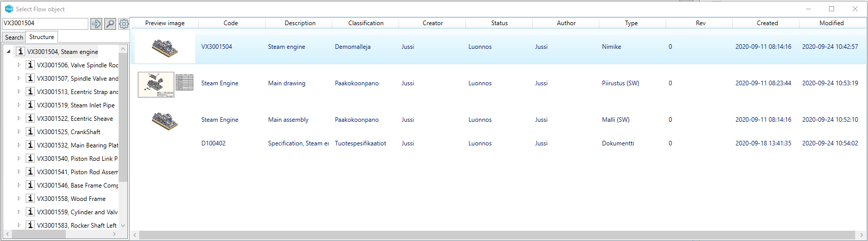Expand the VX3001546 Base Frame tree node
The image size is (868, 241).
19,185
